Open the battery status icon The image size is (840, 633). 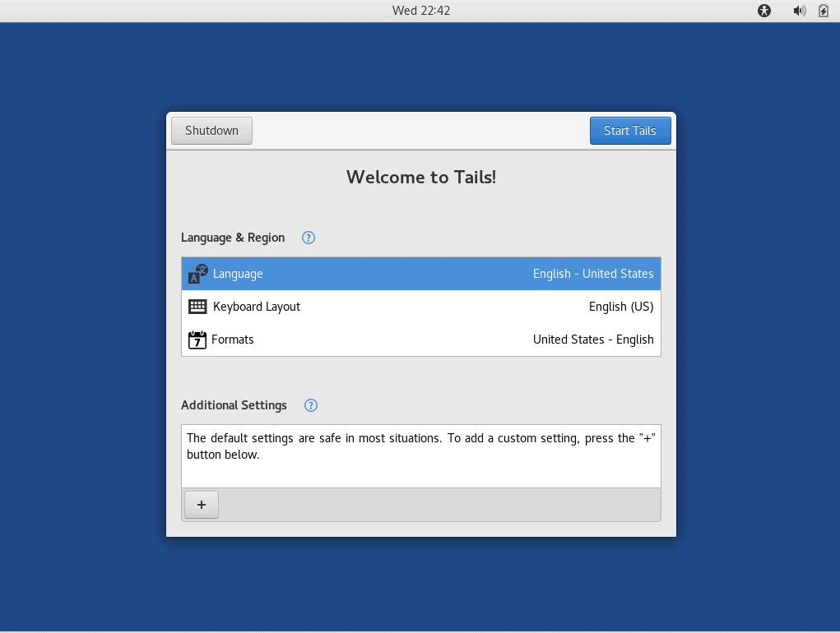824,11
